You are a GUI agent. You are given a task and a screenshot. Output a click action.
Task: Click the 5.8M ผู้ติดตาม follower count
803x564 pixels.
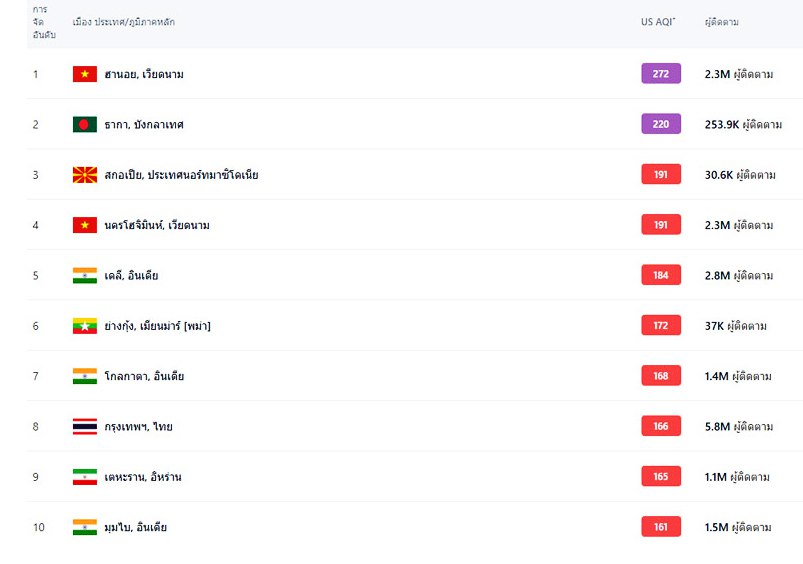(x=738, y=427)
